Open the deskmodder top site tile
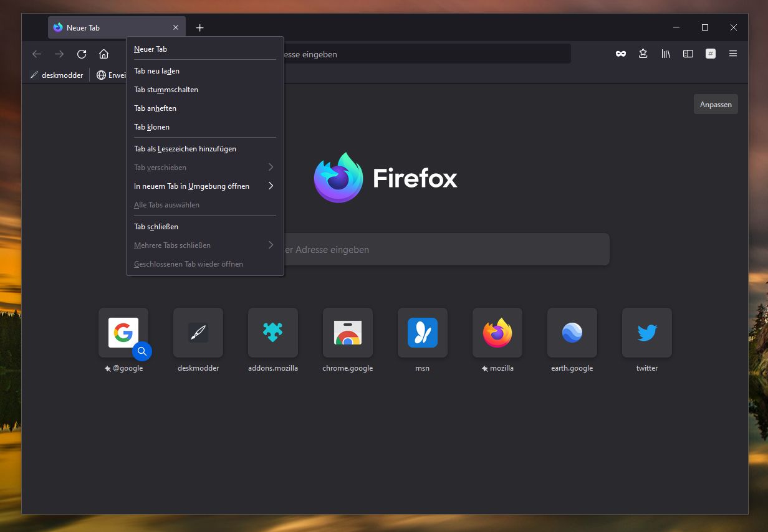Image resolution: width=768 pixels, height=532 pixels. click(x=198, y=333)
